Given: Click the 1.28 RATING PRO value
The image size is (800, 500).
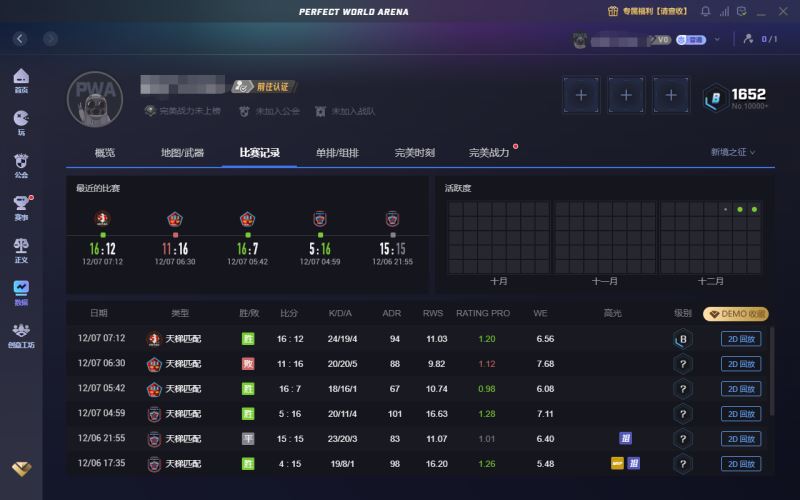Looking at the screenshot, I should [x=487, y=414].
